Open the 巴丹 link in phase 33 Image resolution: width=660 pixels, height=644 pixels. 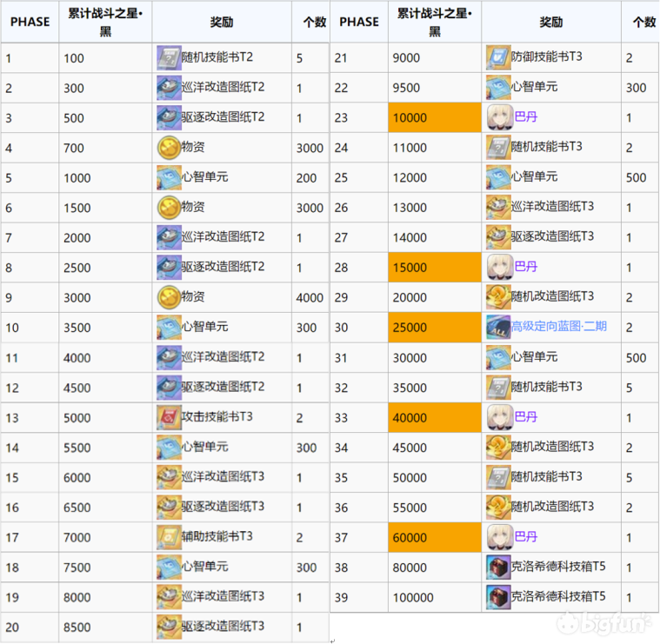[526, 416]
